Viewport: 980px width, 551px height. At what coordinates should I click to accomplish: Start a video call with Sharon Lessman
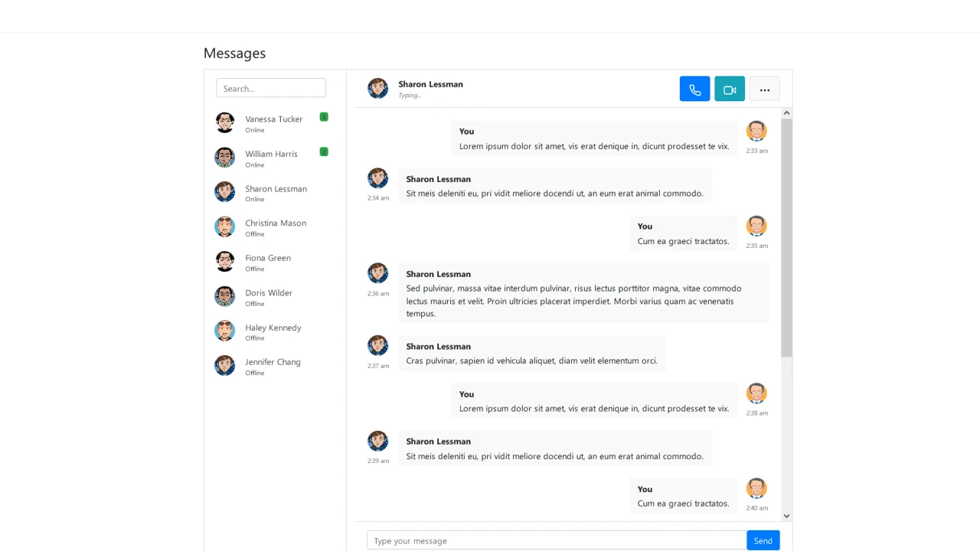(x=729, y=89)
